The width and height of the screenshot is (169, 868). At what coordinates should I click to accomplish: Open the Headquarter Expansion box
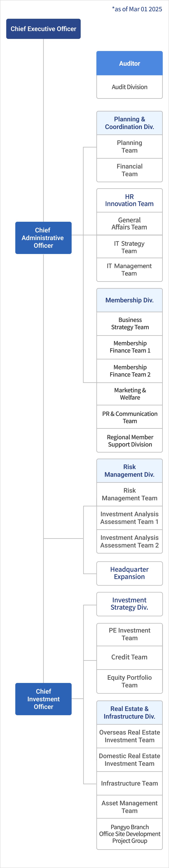pyautogui.click(x=129, y=573)
